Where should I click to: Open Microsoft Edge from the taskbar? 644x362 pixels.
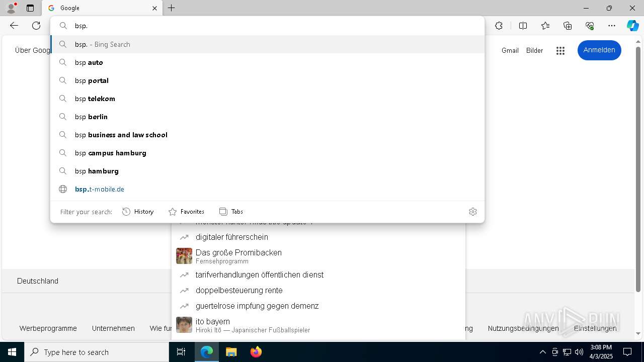coord(207,352)
